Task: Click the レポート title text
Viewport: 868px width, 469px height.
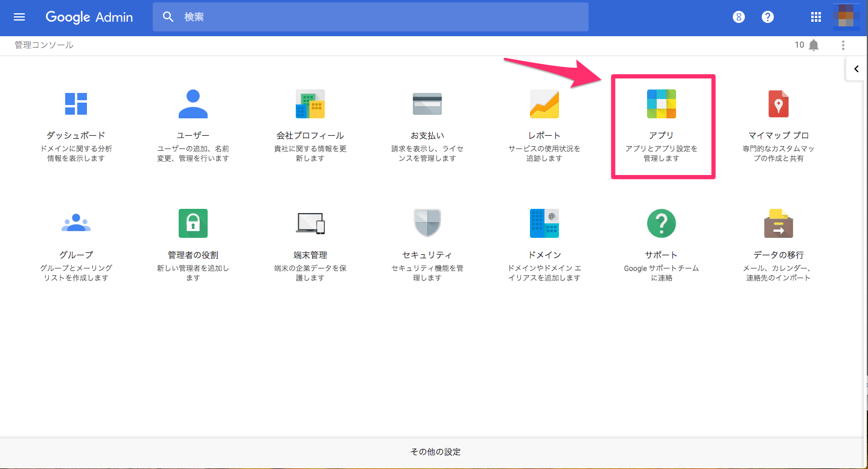Action: pos(544,136)
